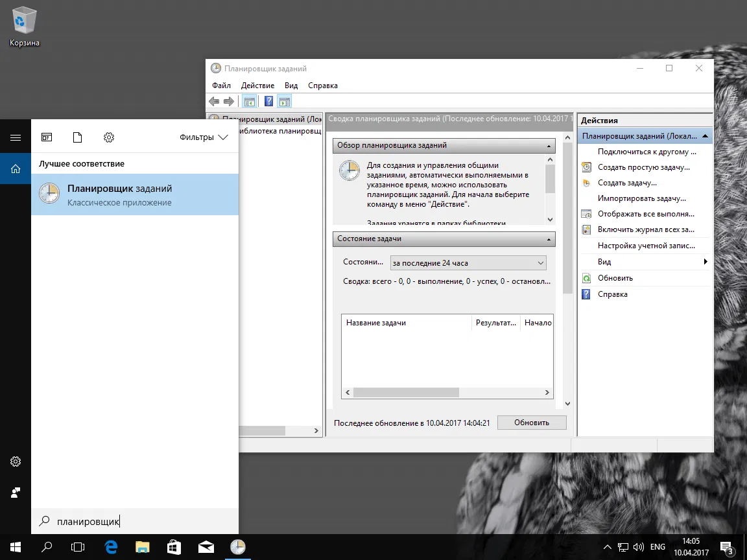Open the Файл menu
Viewport: 747px width, 560px height.
221,86
